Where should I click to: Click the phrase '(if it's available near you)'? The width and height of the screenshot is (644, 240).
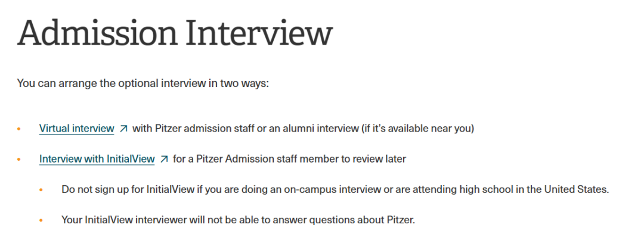pos(417,129)
